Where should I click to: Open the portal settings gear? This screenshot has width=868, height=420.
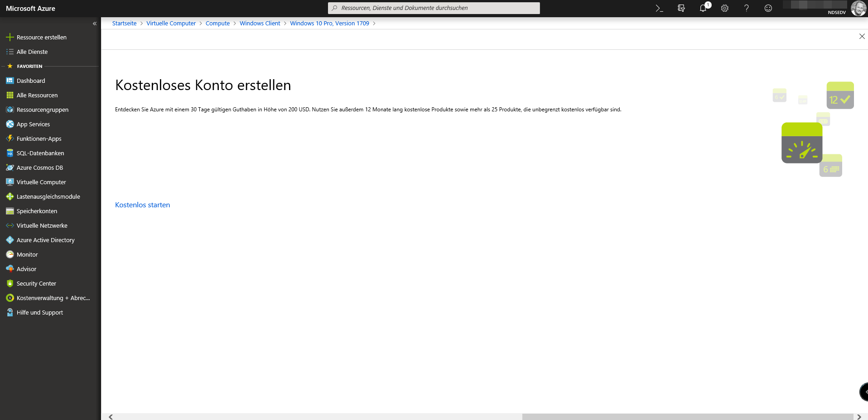coord(724,8)
